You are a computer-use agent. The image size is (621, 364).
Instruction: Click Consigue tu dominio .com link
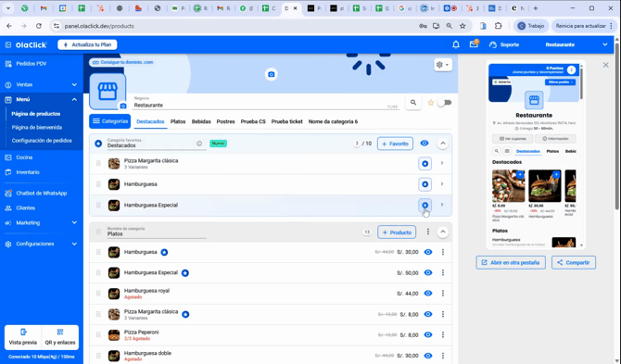122,62
